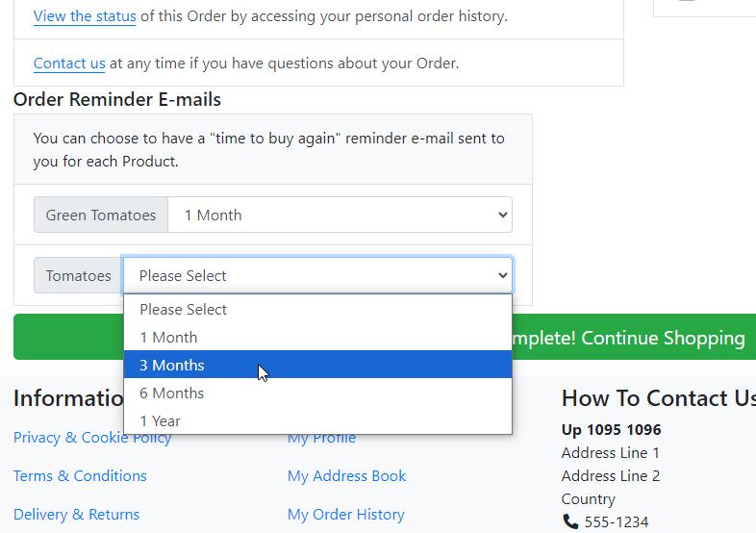Screen dimensions: 756x533
Task: Click the Green Tomatoes product label
Action: tap(101, 215)
